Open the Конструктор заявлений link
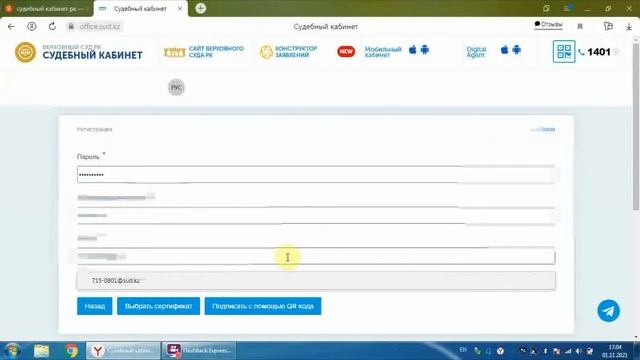This screenshot has width=640, height=360. pyautogui.click(x=288, y=52)
